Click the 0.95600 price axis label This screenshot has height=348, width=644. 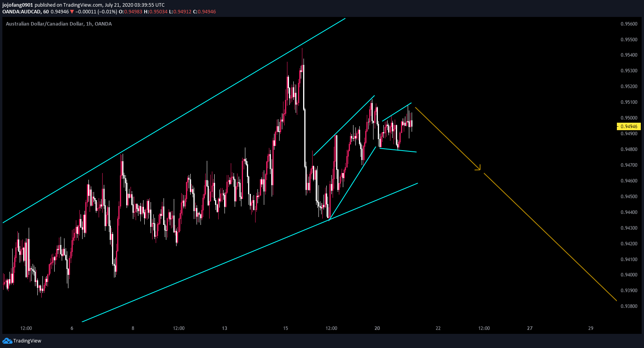click(629, 24)
